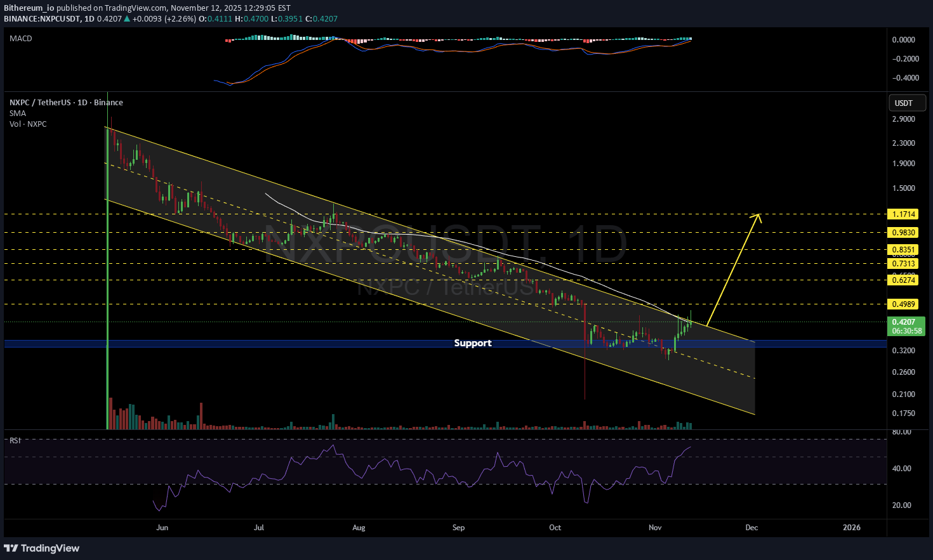Screen dimensions: 933x560
Task: Click the SMA indicator legend
Action: pyautogui.click(x=18, y=114)
